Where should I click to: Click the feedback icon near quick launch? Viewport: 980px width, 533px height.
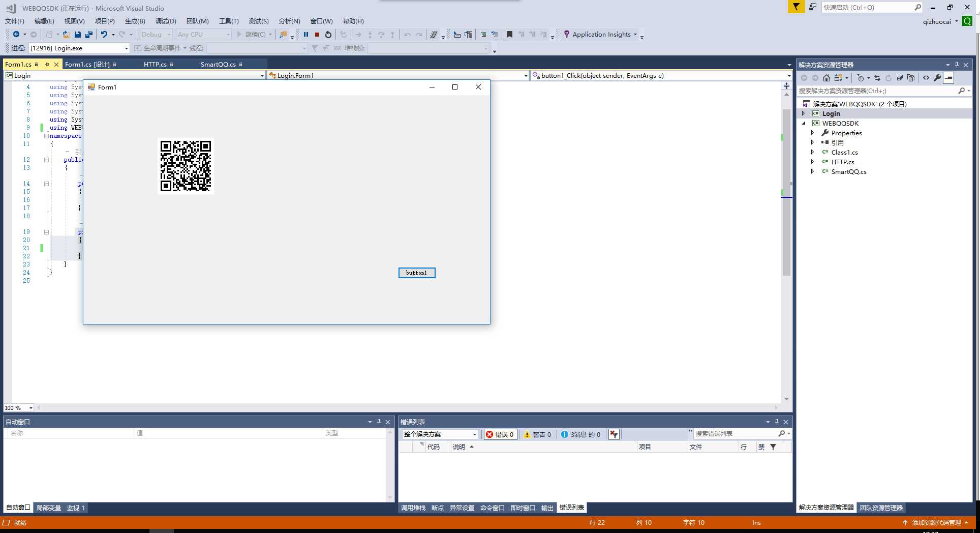[x=813, y=7]
